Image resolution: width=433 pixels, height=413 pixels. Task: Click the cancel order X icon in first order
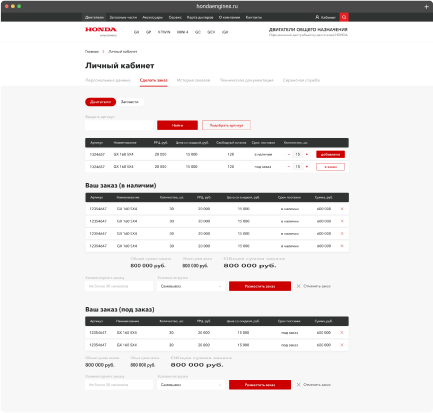(x=299, y=286)
